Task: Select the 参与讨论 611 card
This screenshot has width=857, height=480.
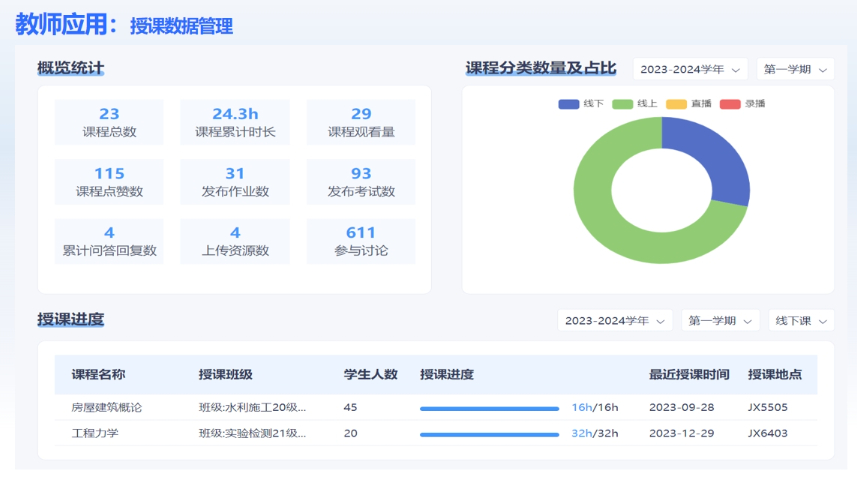Action: click(361, 241)
